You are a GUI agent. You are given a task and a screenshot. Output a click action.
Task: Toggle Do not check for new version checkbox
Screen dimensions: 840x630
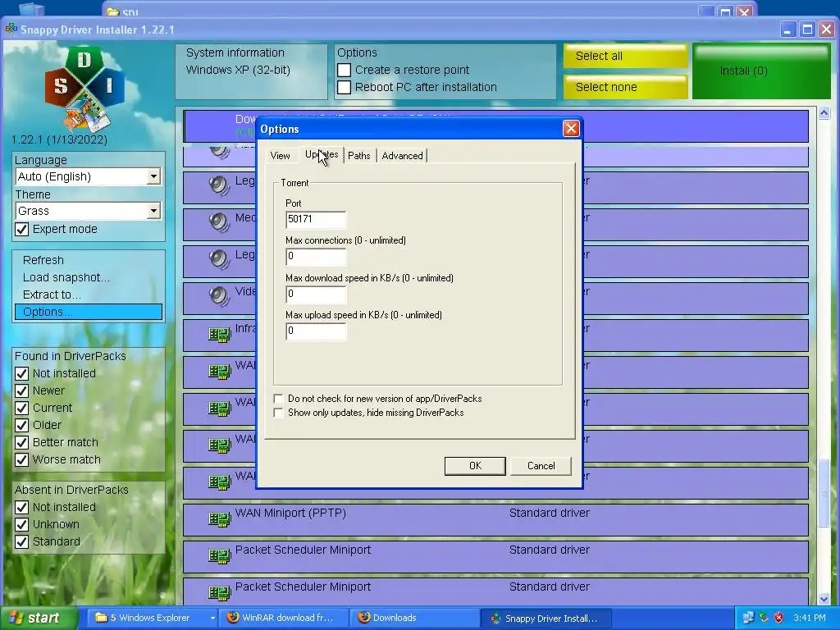coord(278,399)
